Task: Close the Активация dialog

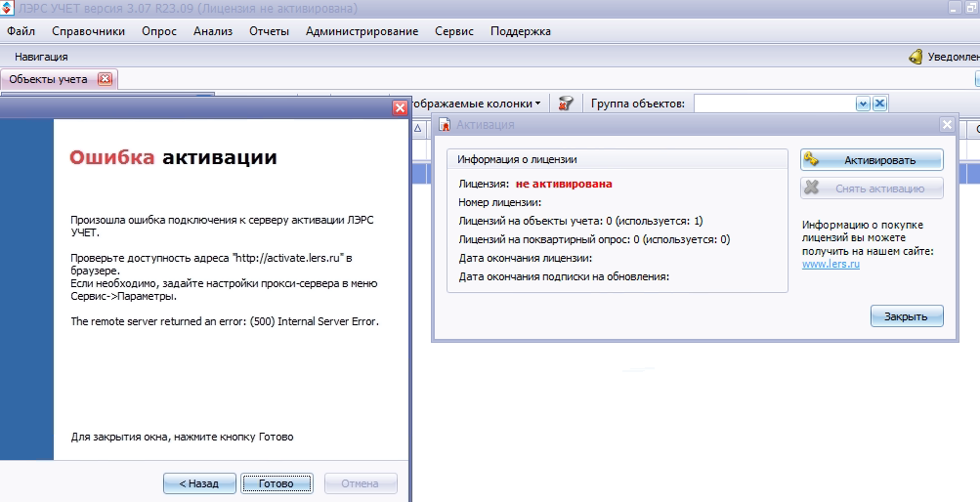Action: tap(947, 125)
